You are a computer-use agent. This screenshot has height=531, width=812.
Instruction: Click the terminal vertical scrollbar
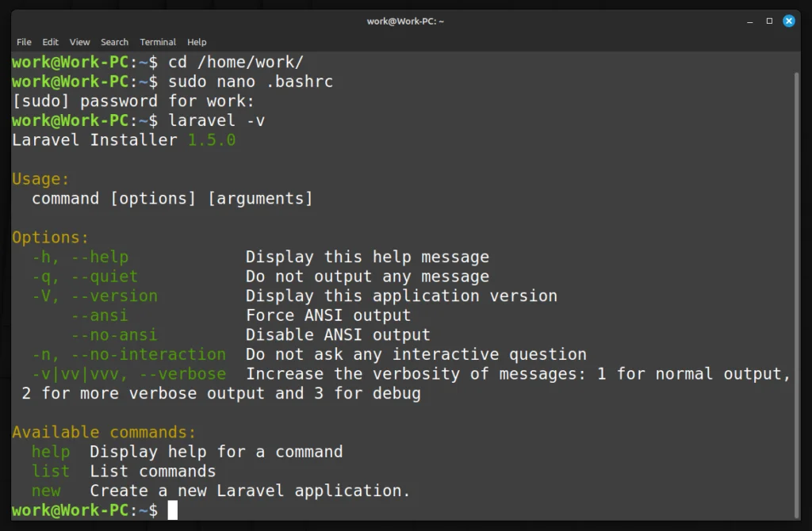pos(796,295)
